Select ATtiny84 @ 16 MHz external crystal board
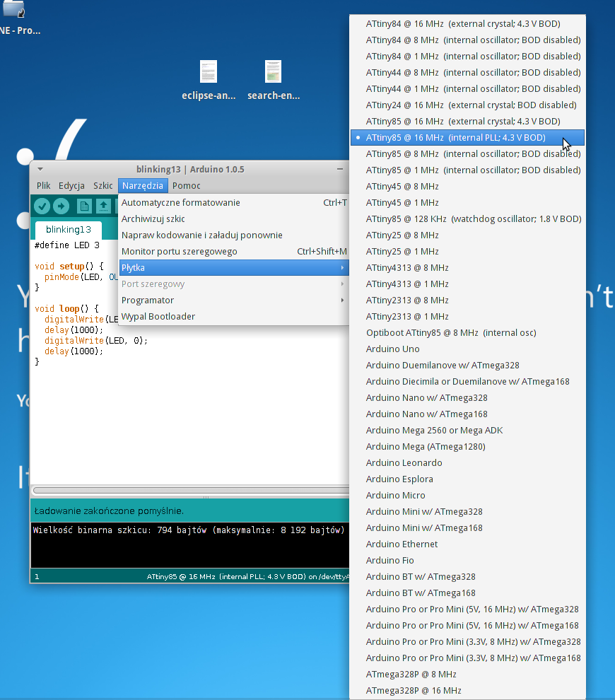 (x=468, y=23)
